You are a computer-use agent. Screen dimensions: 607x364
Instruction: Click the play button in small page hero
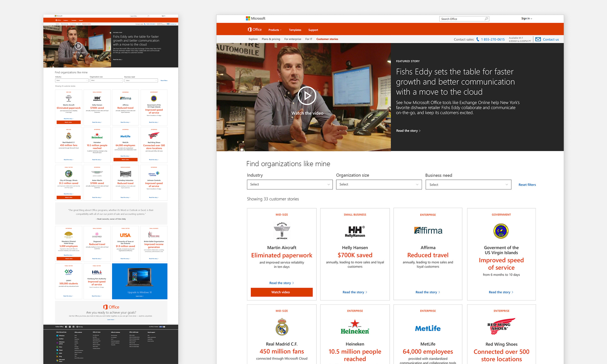click(78, 46)
